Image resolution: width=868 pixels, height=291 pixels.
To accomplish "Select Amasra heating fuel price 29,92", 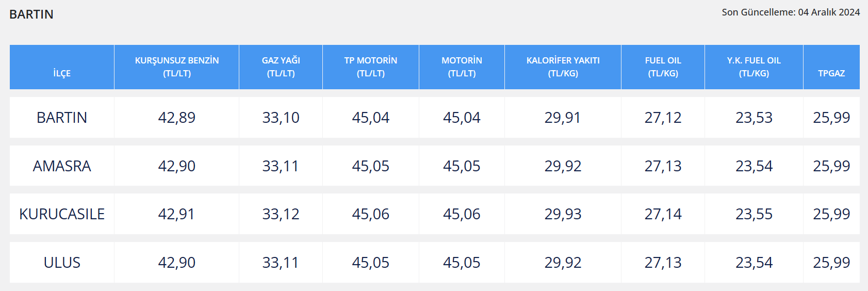I will pos(563,166).
